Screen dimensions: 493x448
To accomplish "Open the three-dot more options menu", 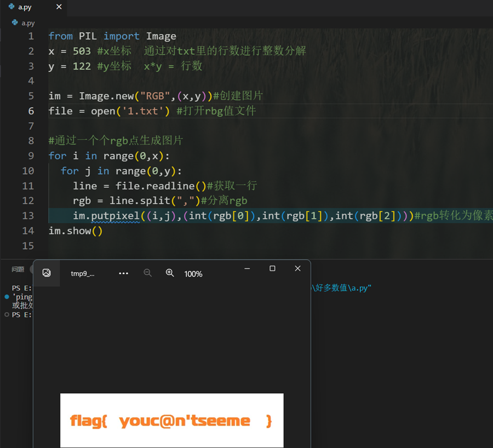I will (123, 273).
